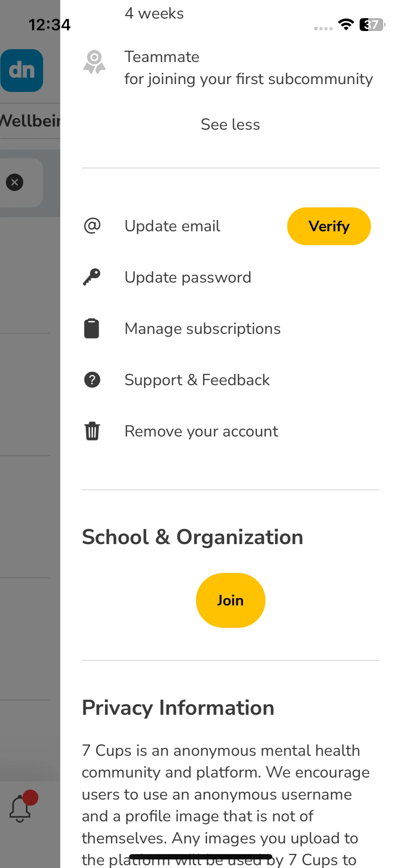401x868 pixels.
Task: Open the notification bell icon
Action: [x=20, y=809]
